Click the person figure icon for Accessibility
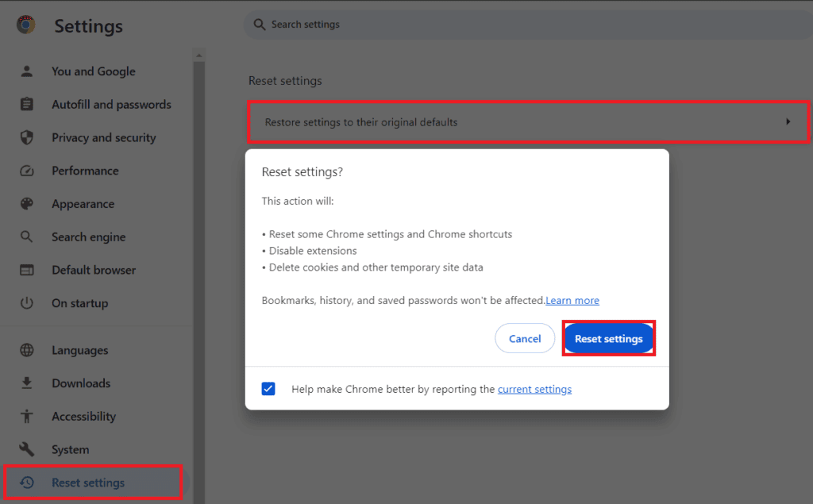The image size is (813, 504). coord(26,417)
